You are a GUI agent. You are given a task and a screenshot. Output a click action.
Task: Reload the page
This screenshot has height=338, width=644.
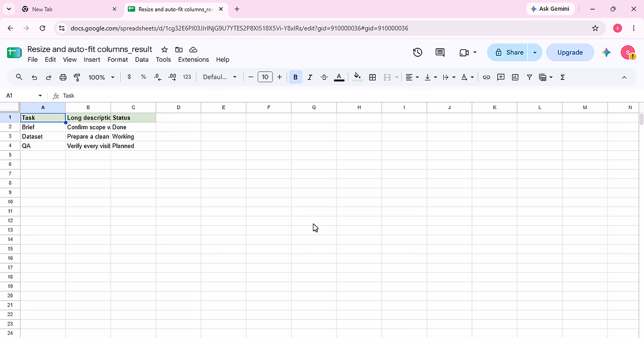42,28
